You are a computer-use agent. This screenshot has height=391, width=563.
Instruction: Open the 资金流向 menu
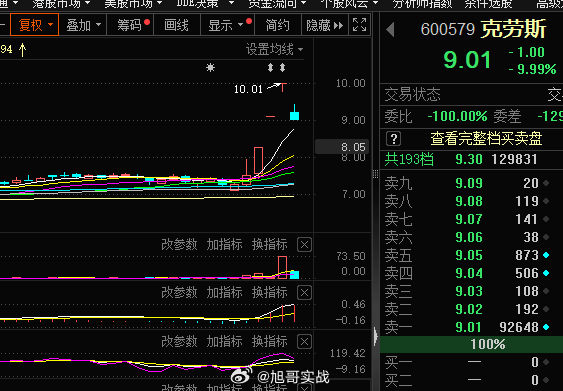point(277,4)
